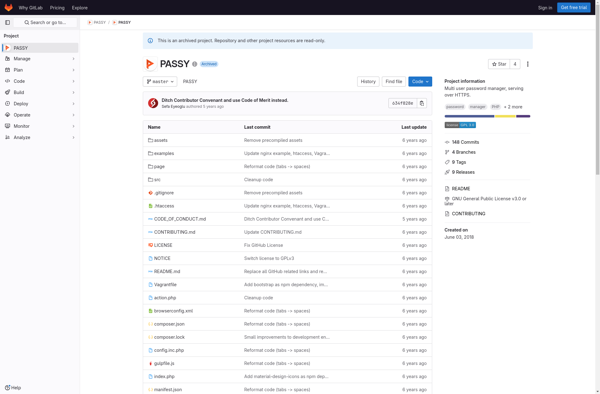
Task: Click the .htaccess file icon
Action: (x=150, y=206)
